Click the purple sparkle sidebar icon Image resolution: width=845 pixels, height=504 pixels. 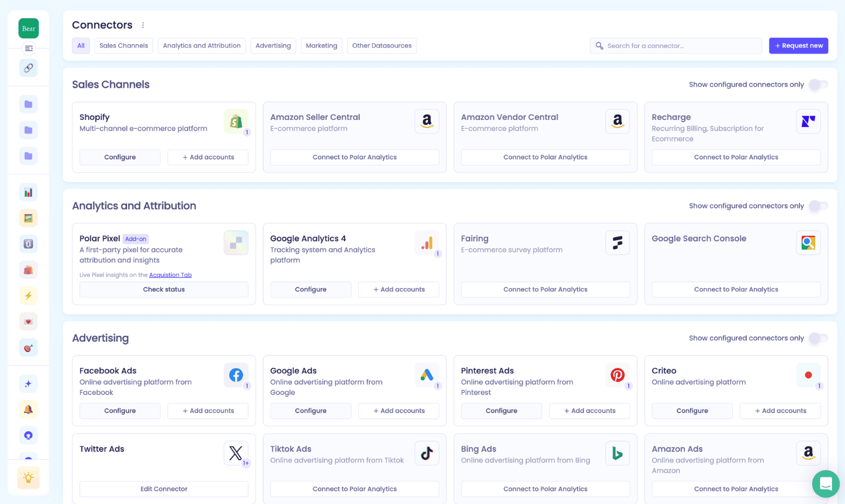(x=29, y=384)
